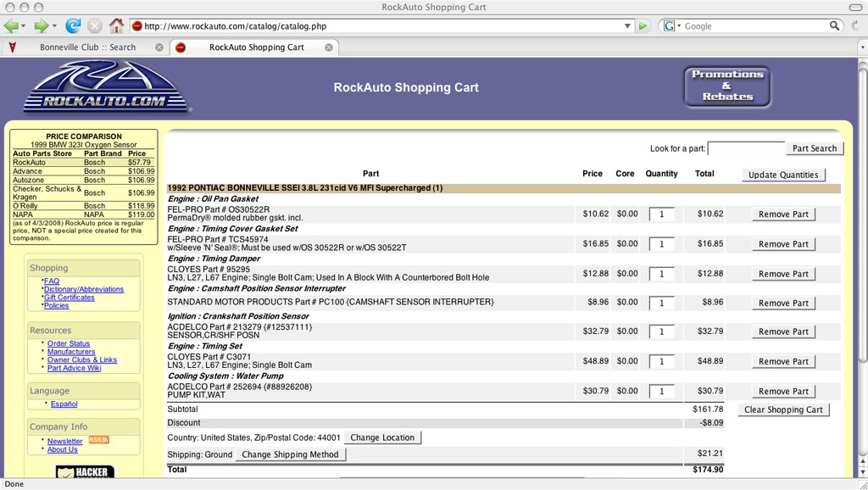Viewport: 868px width, 490px height.
Task: Open the About Us link
Action: click(x=63, y=449)
